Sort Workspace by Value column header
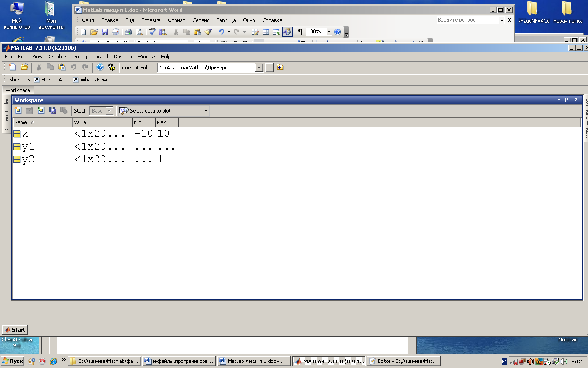Image resolution: width=588 pixels, height=368 pixels. pyautogui.click(x=102, y=122)
